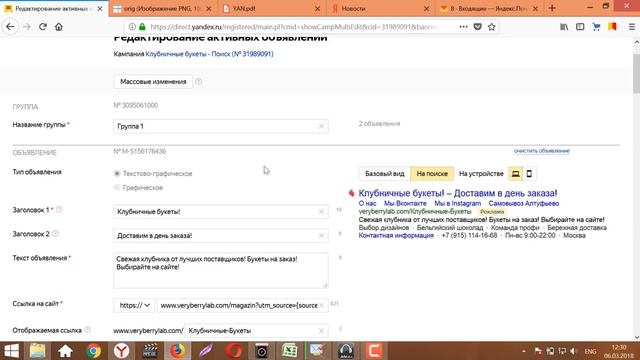The height and width of the screenshot is (360, 640).
Task: Close the Редактирование активных tab
Action: (100, 8)
